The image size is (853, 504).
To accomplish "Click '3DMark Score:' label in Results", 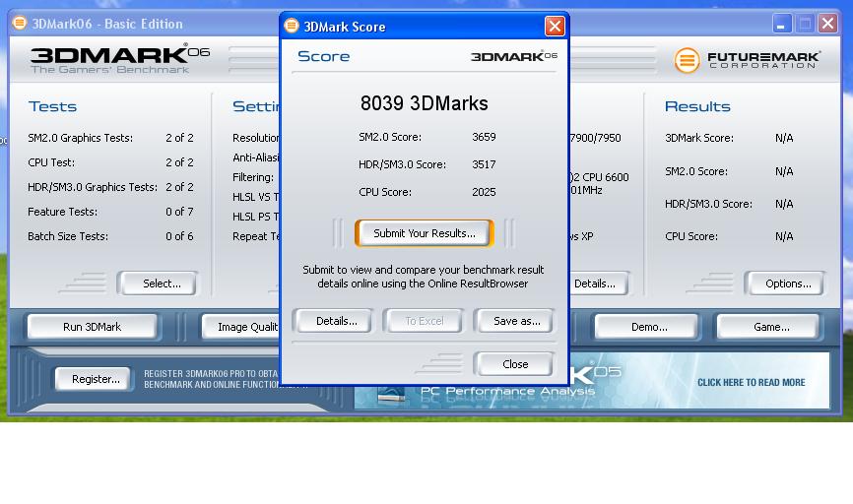I will (x=699, y=138).
